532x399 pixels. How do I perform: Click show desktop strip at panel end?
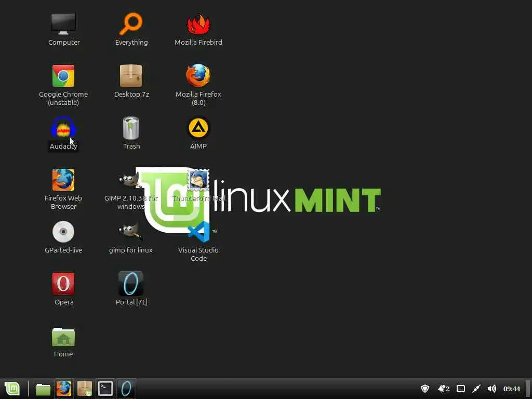click(528, 389)
